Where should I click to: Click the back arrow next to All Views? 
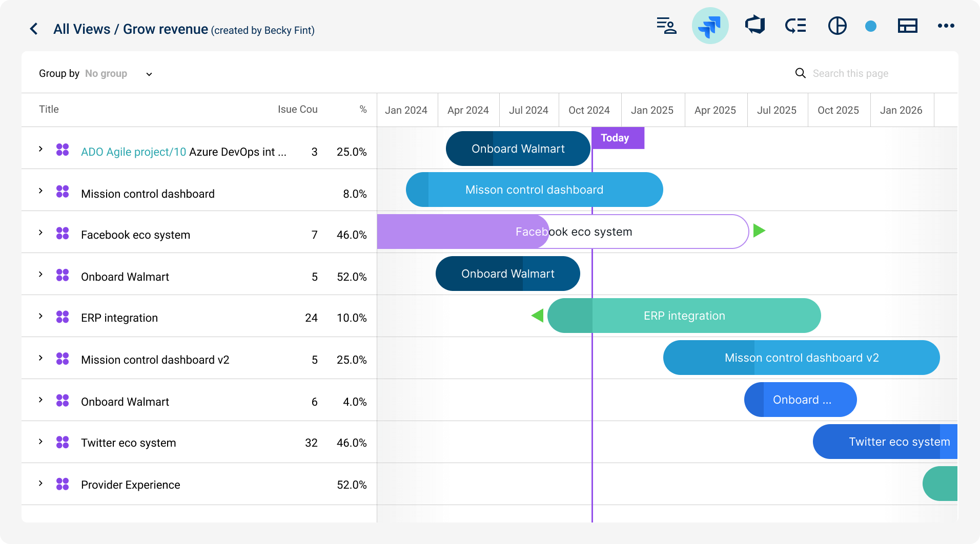click(34, 29)
